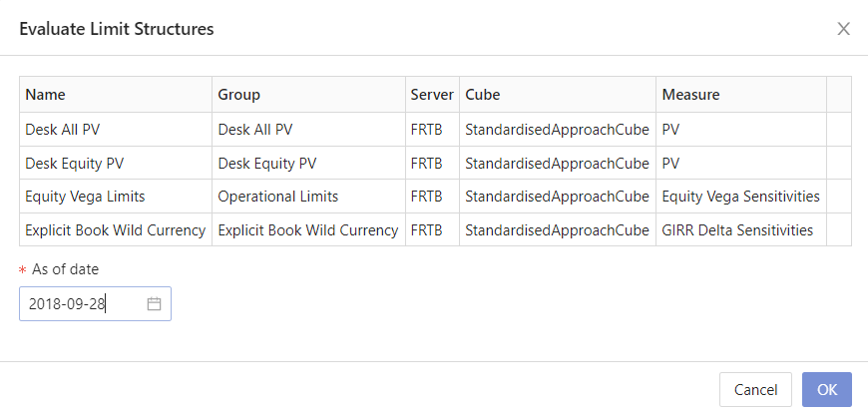The height and width of the screenshot is (415, 868).
Task: Click the Server column header
Action: pos(431,95)
